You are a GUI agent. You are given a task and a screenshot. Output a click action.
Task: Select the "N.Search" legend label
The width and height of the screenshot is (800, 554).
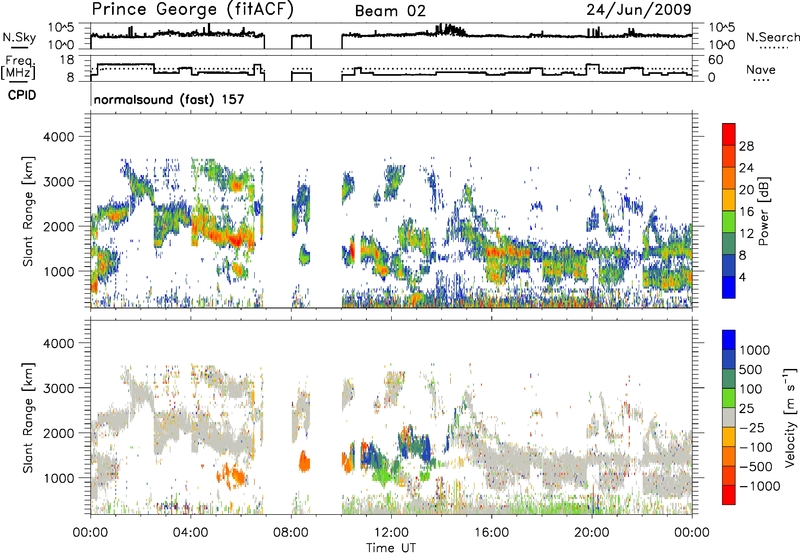(772, 37)
